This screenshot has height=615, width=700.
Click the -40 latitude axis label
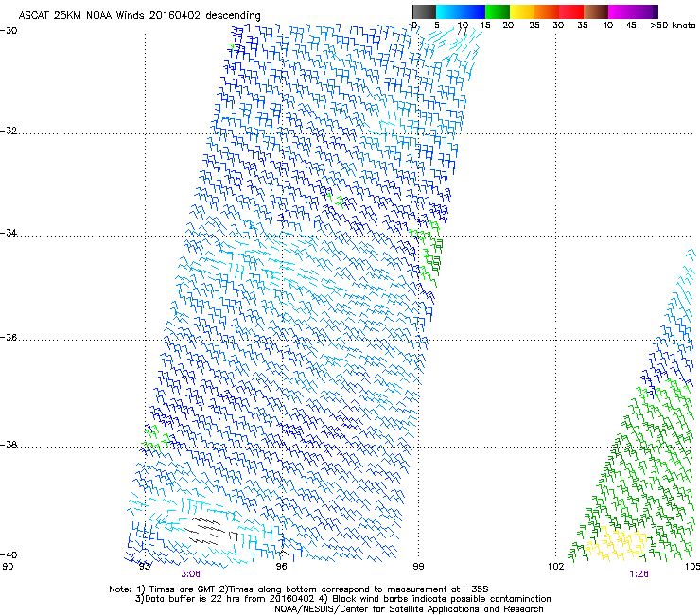coord(9,554)
